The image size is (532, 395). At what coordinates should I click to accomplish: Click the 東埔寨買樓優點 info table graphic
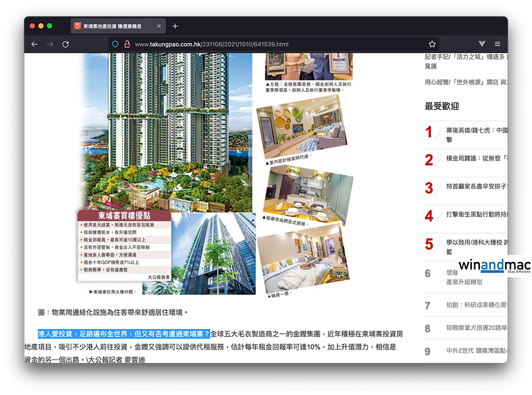click(x=124, y=246)
